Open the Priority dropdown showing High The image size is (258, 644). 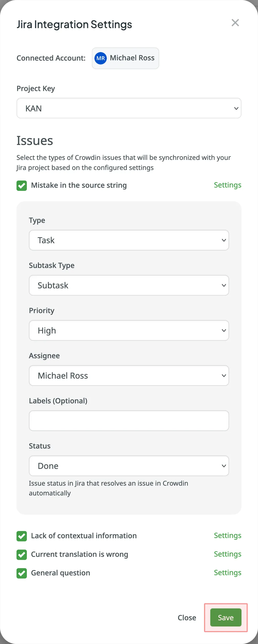click(128, 330)
